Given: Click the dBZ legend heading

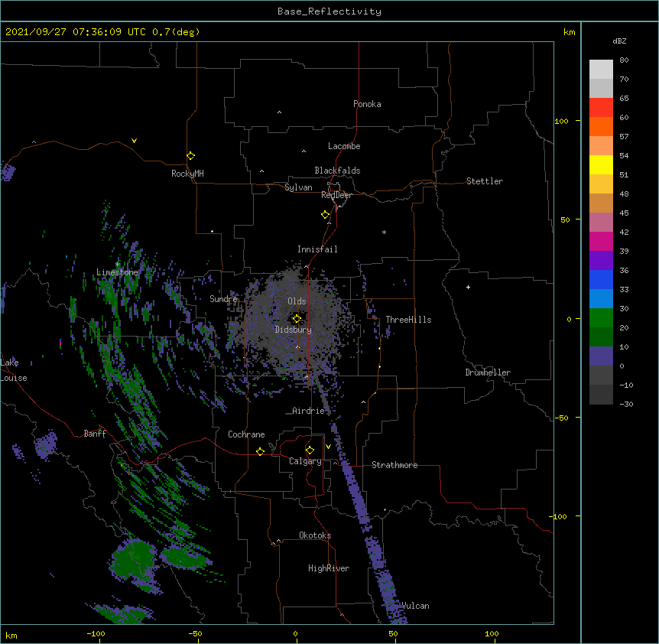Looking at the screenshot, I should [619, 41].
